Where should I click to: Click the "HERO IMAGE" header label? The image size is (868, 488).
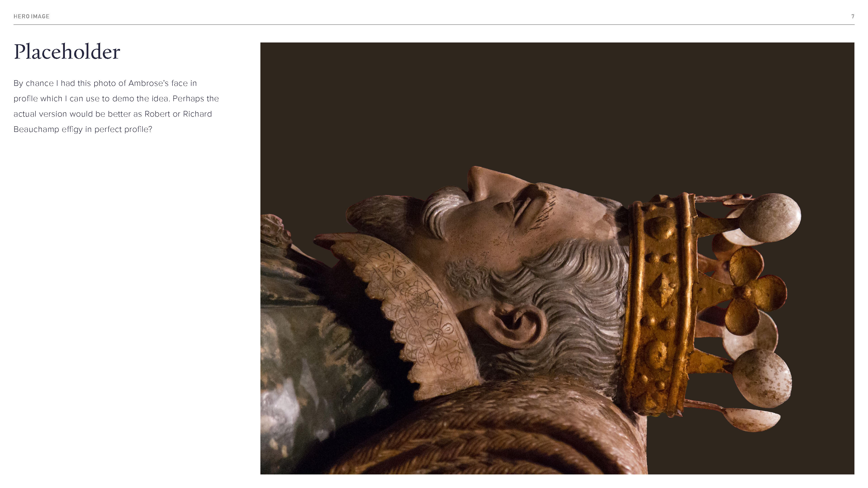[31, 16]
